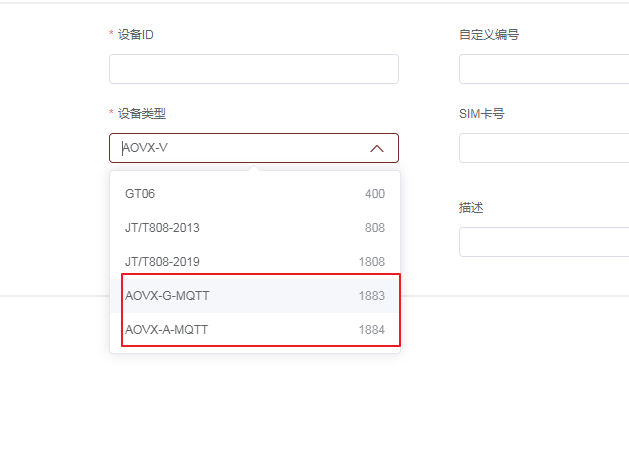Select GT06 from the device type list
This screenshot has height=457, width=629.
(141, 194)
